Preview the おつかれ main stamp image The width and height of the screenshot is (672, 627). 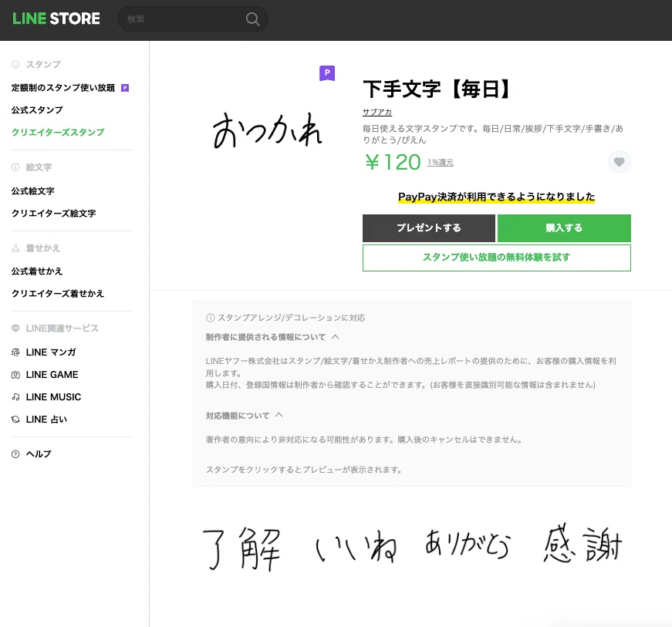click(268, 130)
